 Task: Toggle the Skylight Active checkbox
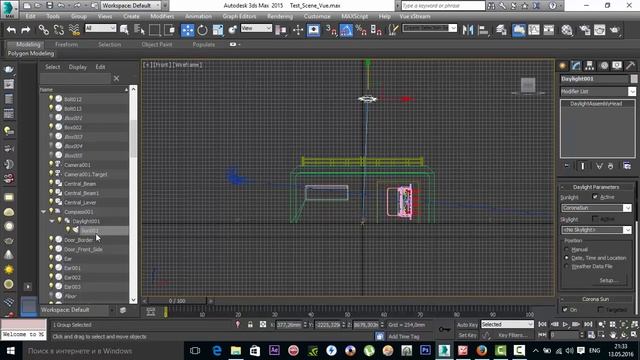(595, 219)
